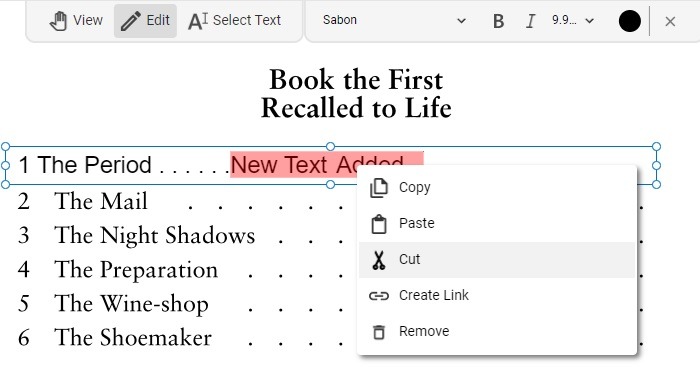The width and height of the screenshot is (700, 375).
Task: Open the Sabon font dropdown
Action: [x=394, y=21]
